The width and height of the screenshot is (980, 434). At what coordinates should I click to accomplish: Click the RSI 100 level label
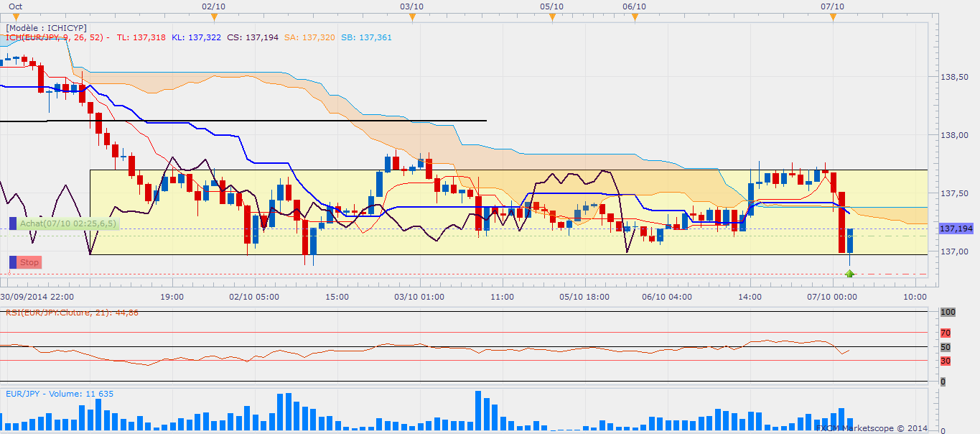coord(948,313)
